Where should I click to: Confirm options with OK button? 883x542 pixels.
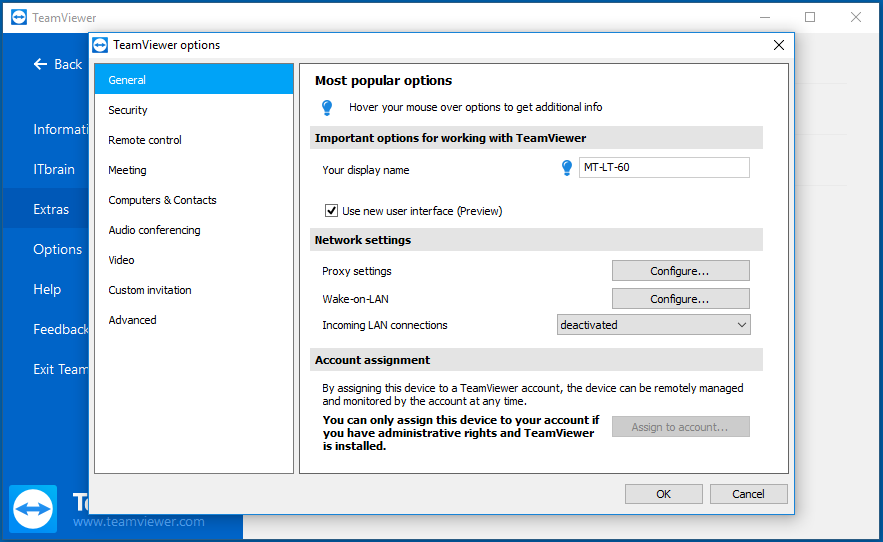pyautogui.click(x=663, y=494)
